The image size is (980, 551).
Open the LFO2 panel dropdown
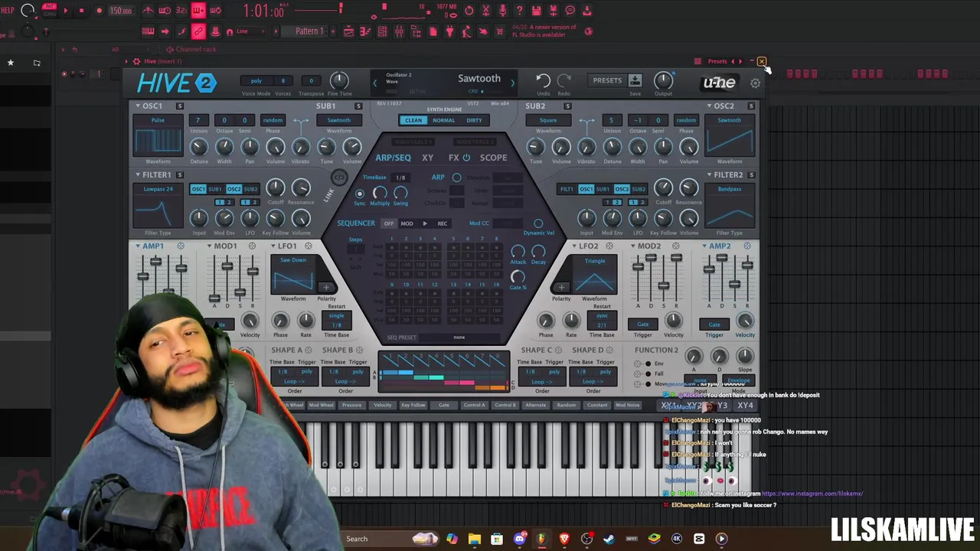tap(574, 246)
